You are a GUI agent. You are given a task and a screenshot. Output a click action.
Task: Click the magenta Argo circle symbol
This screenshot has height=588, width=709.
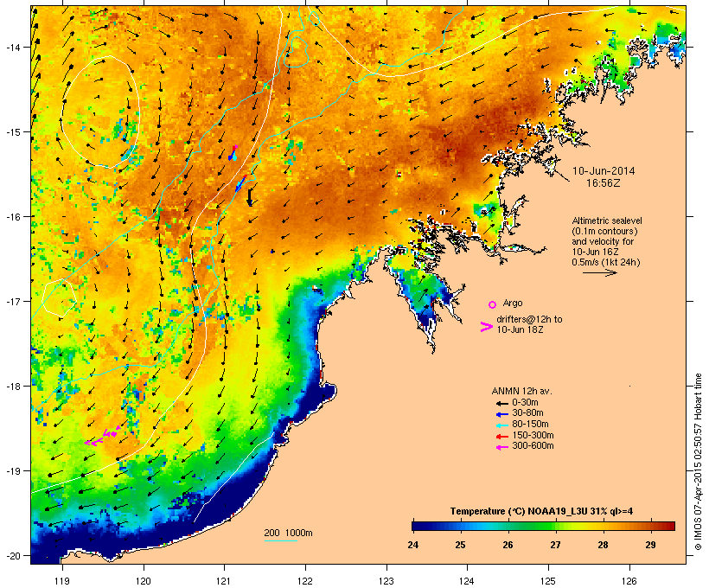point(492,304)
